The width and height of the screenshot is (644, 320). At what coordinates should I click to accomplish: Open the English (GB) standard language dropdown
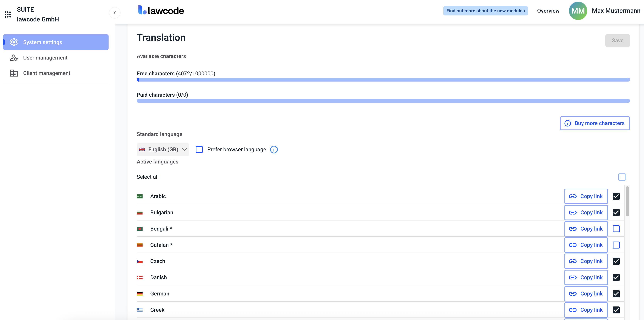pos(163,150)
